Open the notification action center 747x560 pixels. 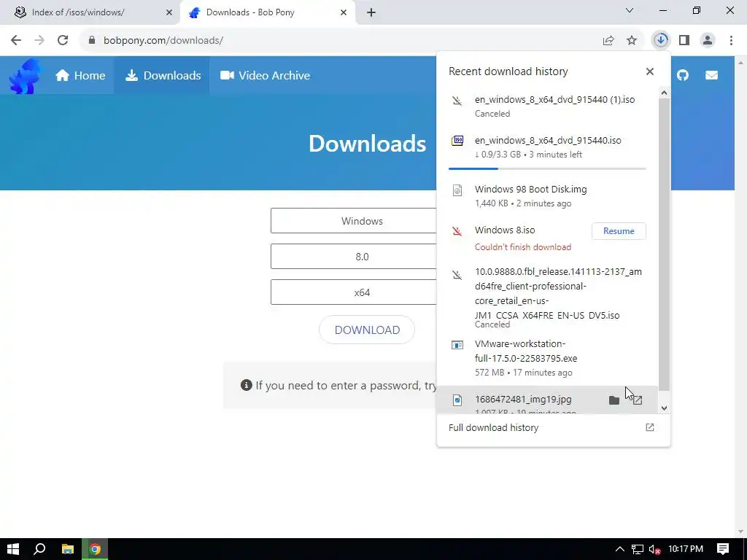tap(723, 549)
